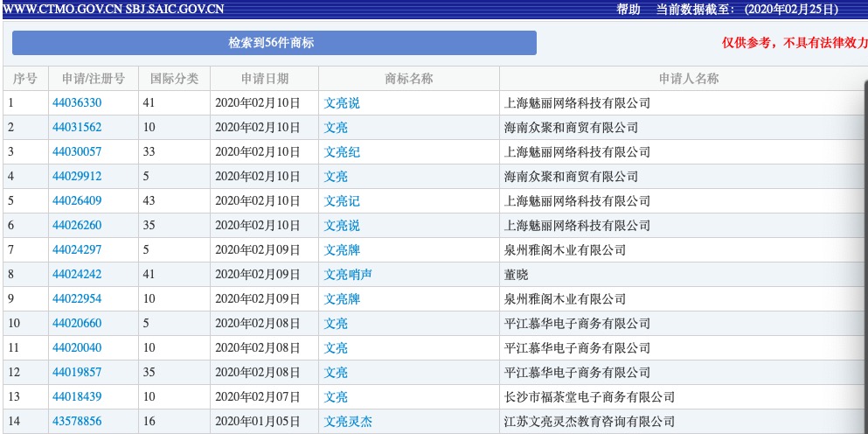The width and height of the screenshot is (868, 434).
Task: Open trademark 文亮灵杰 link
Action: pyautogui.click(x=348, y=421)
